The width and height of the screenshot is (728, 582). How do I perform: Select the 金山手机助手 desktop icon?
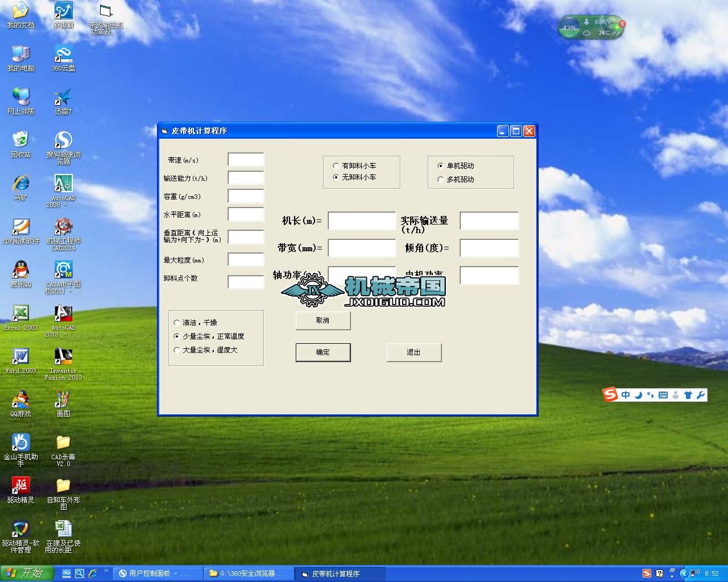(x=20, y=451)
